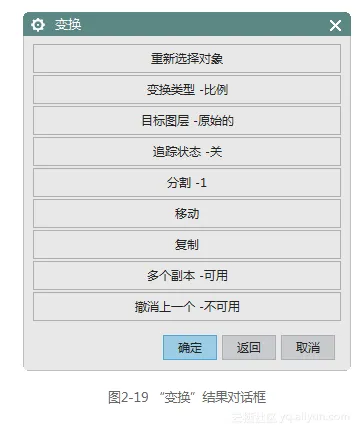Click blank dialog area left of 确定

(x=97, y=347)
